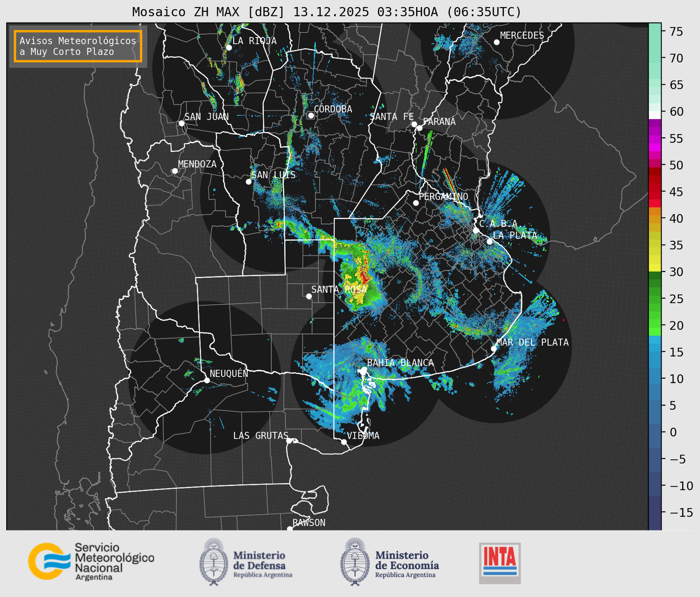The height and width of the screenshot is (597, 700).
Task: Click the Viedma city marker
Action: pyautogui.click(x=344, y=442)
